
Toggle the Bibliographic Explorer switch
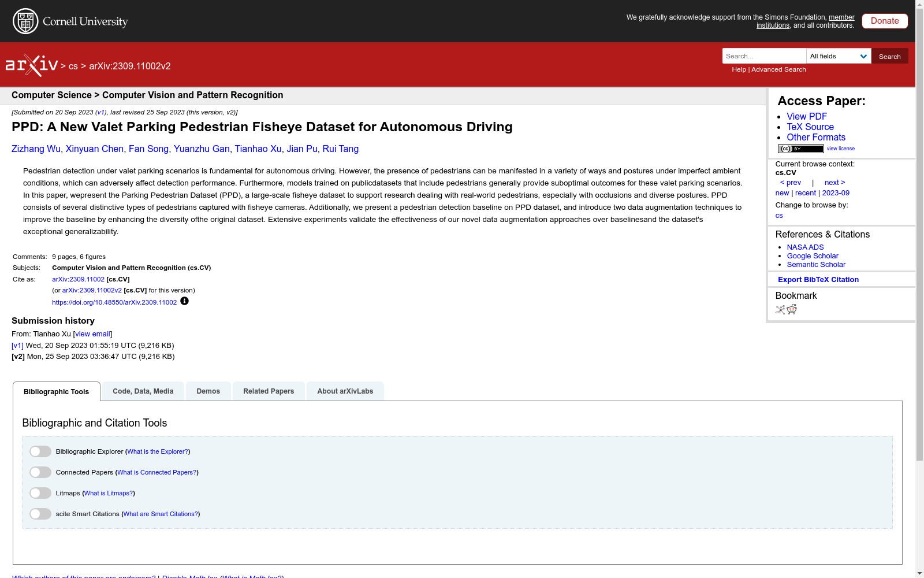[40, 451]
